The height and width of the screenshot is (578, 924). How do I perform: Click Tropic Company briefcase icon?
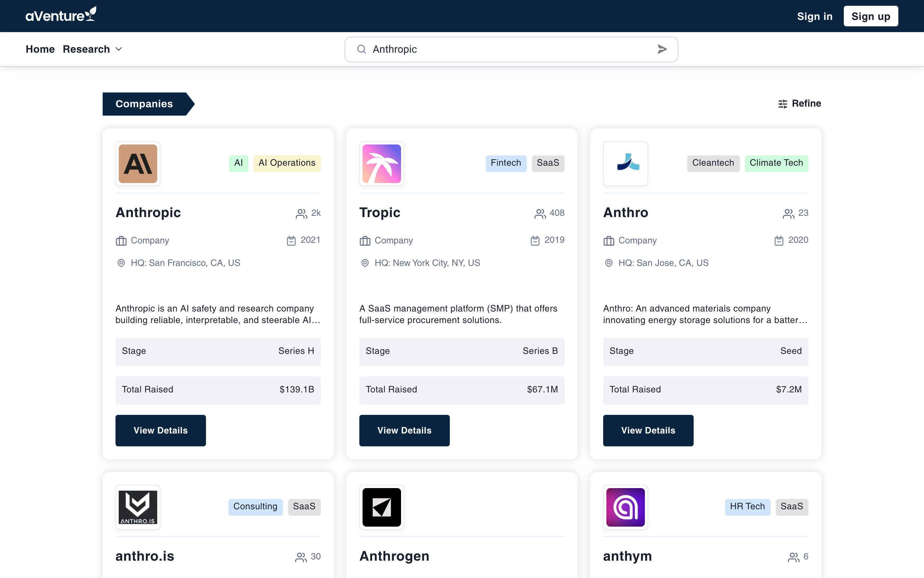click(x=365, y=241)
